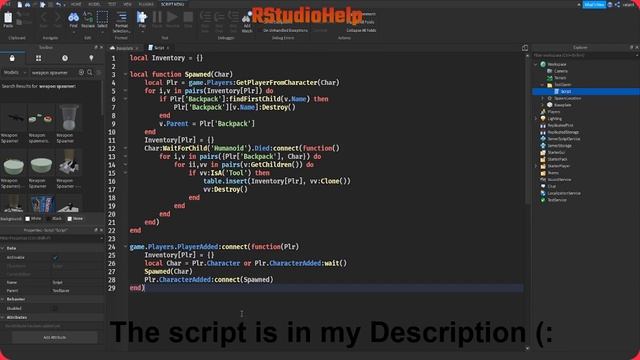640x360 pixels.
Task: Click the What's New button
Action: tap(594, 4)
